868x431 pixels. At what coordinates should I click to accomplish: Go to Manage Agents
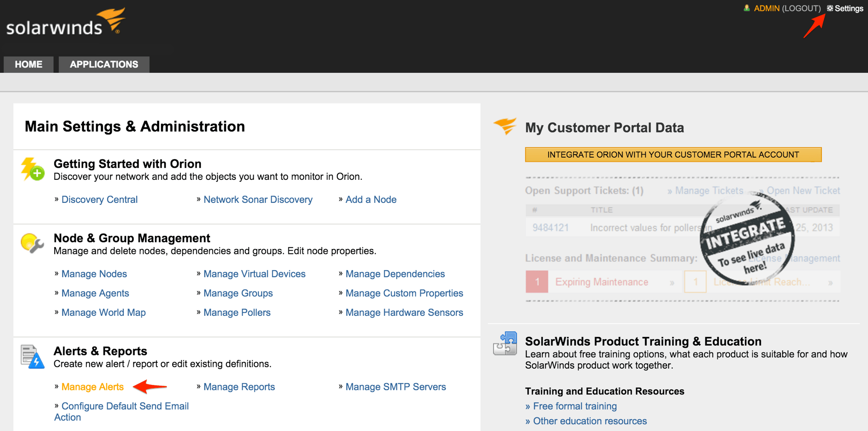(95, 293)
